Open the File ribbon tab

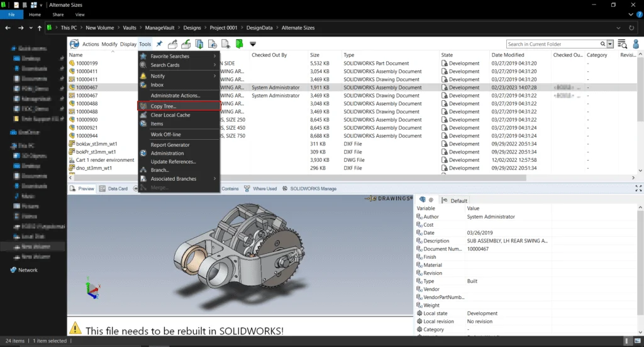tap(11, 14)
